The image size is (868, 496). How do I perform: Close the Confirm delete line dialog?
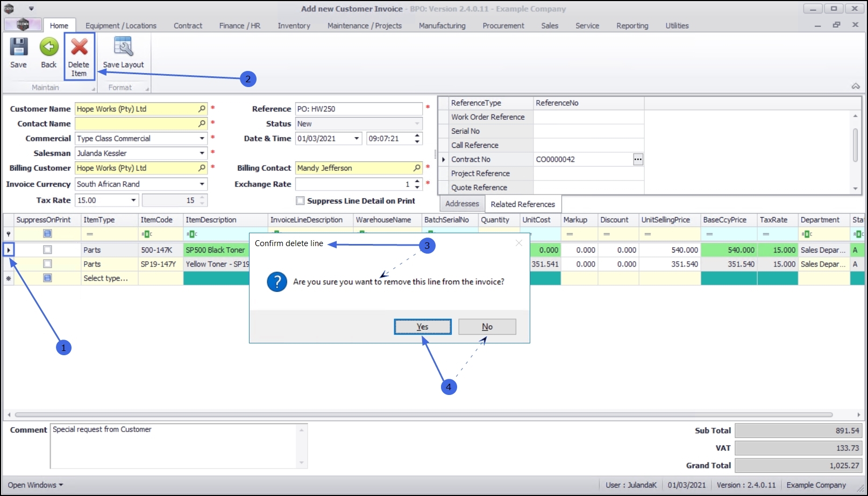click(x=518, y=243)
